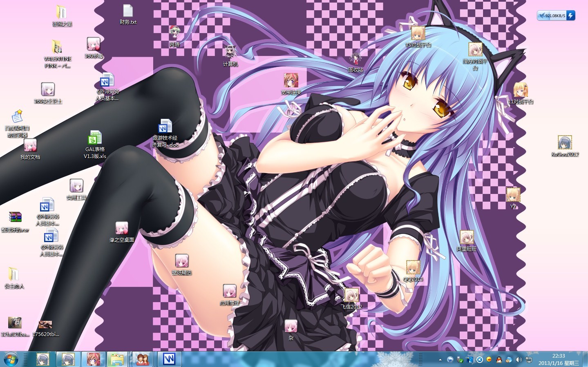The height and width of the screenshot is (367, 588).
Task: Click the blue chat bubble tray icon
Action: coord(450,360)
